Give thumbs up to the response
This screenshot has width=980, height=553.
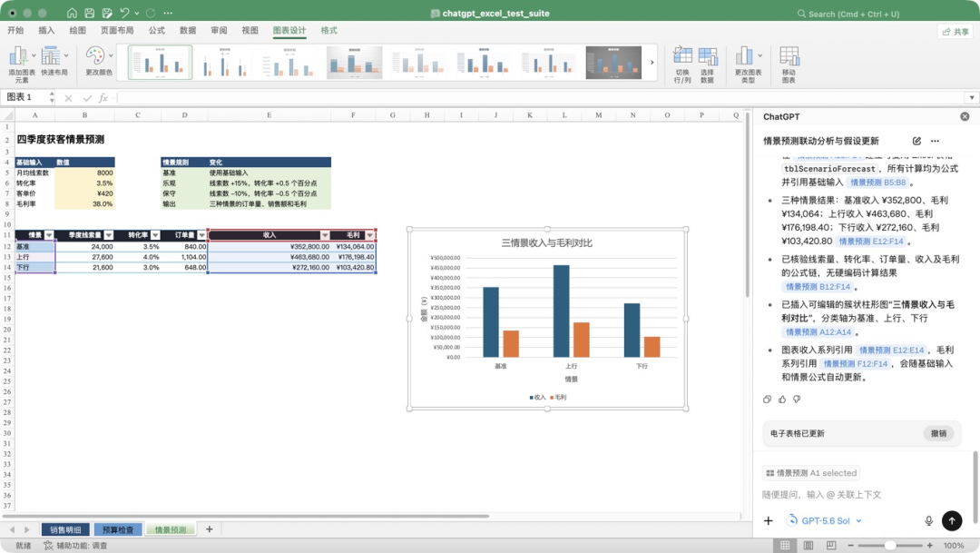[x=782, y=400]
